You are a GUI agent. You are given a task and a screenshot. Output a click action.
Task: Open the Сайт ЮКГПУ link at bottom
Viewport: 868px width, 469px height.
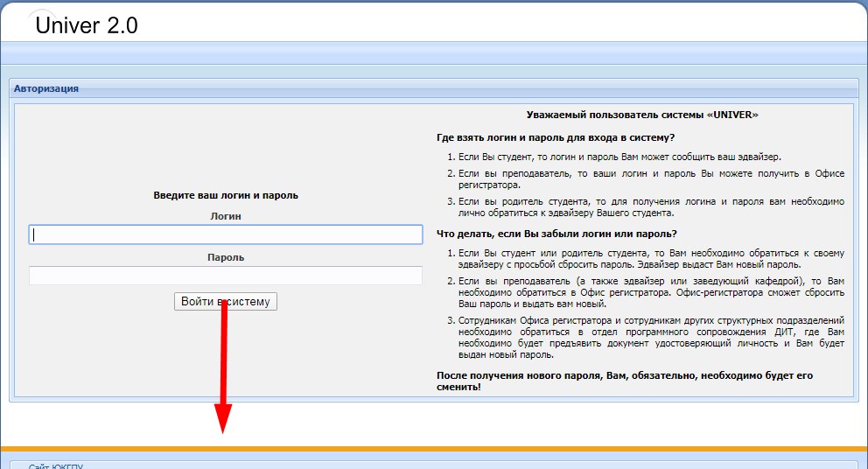tap(56, 465)
